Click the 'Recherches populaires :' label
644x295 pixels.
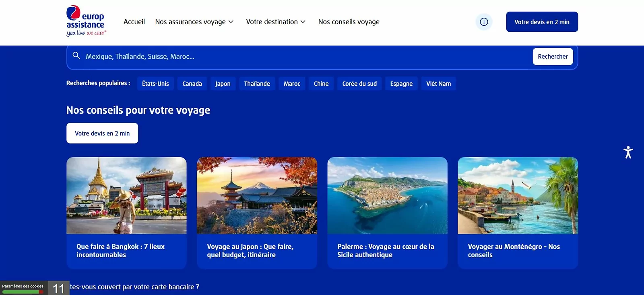98,83
